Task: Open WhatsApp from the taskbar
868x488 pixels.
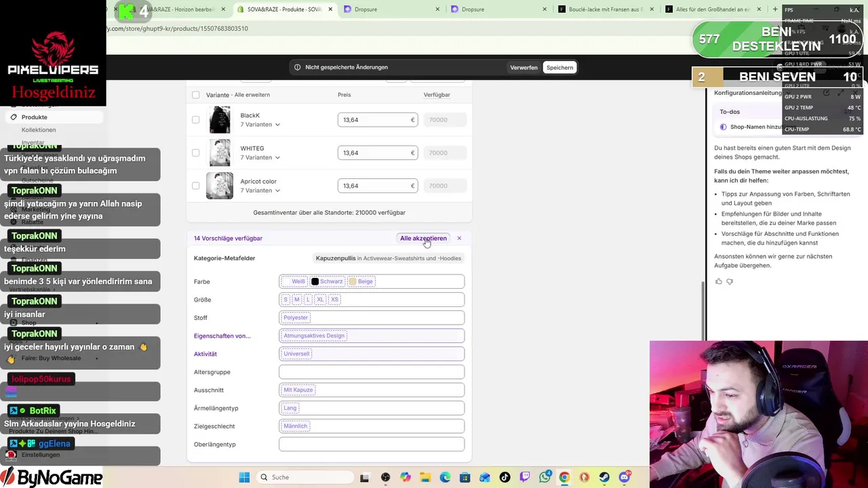Action: click(x=545, y=477)
